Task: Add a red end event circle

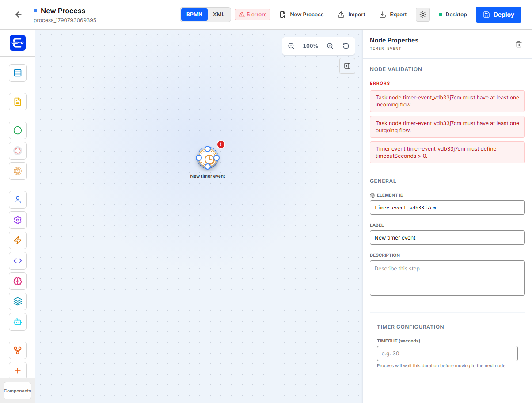Action: click(x=18, y=151)
